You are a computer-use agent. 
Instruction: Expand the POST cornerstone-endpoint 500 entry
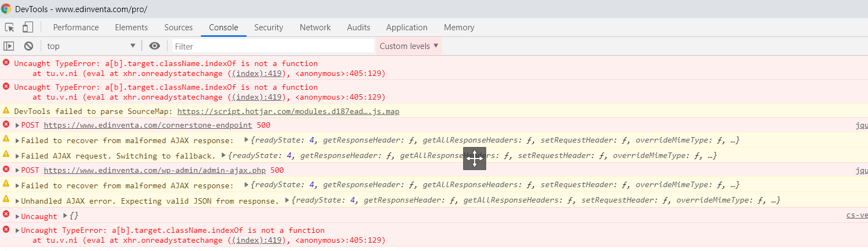coord(18,125)
